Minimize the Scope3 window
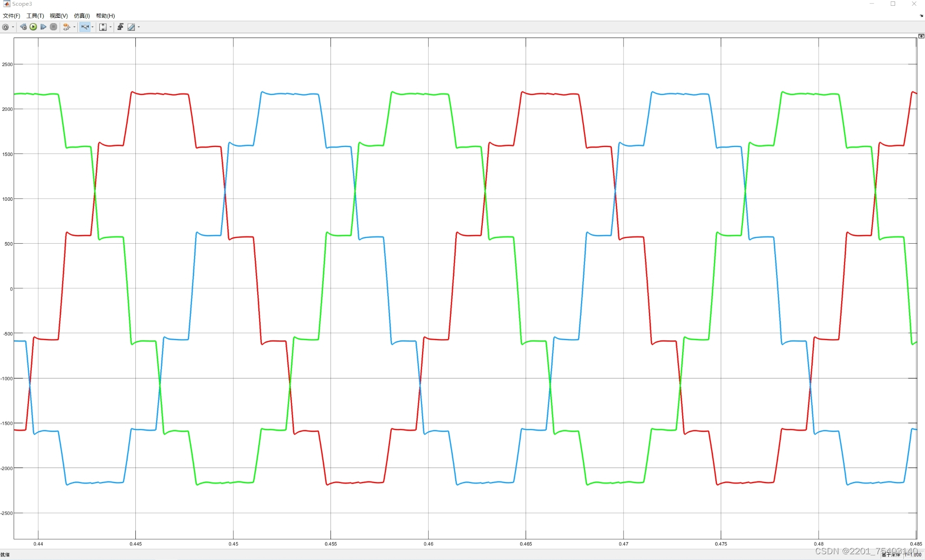 click(872, 4)
